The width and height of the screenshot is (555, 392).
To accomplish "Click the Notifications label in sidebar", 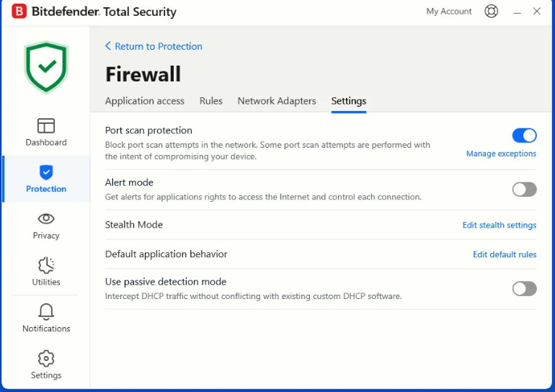I will 46,329.
